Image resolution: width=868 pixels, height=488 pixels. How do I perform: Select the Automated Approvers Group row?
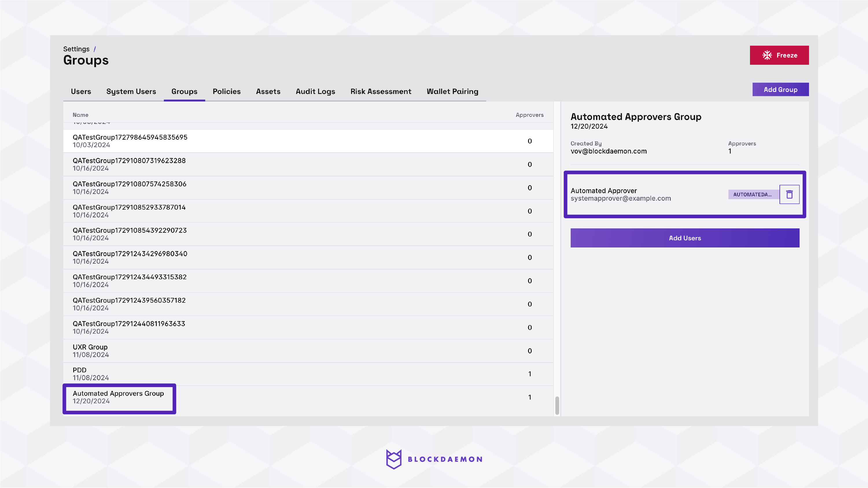[x=119, y=397]
